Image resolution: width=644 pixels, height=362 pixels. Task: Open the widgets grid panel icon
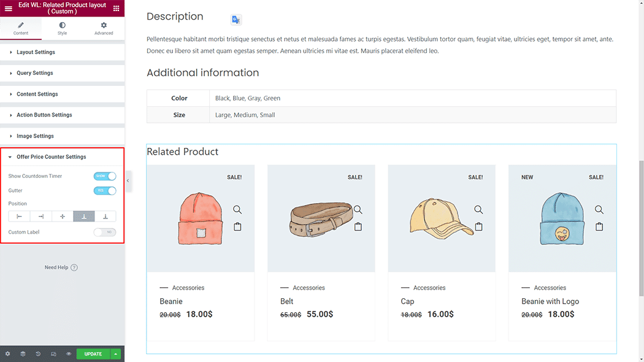pos(116,9)
